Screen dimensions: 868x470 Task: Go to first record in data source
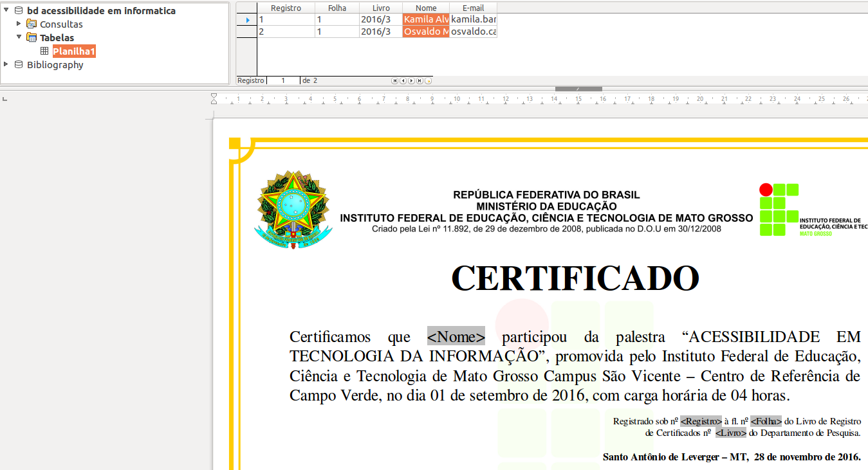[395, 81]
